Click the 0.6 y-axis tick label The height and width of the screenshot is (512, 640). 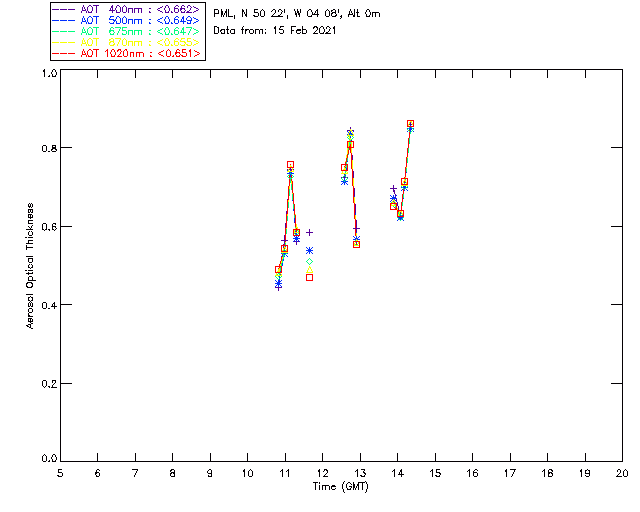[49, 227]
